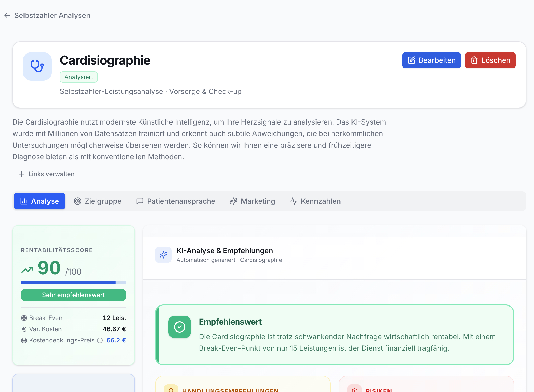This screenshot has width=534, height=392.
Task: Click the 46.67 € variable cost value
Action: [114, 329]
